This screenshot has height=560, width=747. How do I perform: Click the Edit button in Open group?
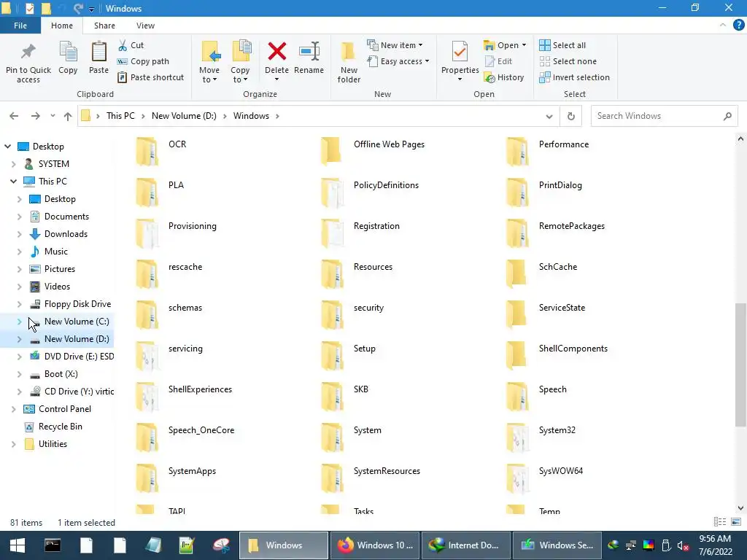(498, 61)
